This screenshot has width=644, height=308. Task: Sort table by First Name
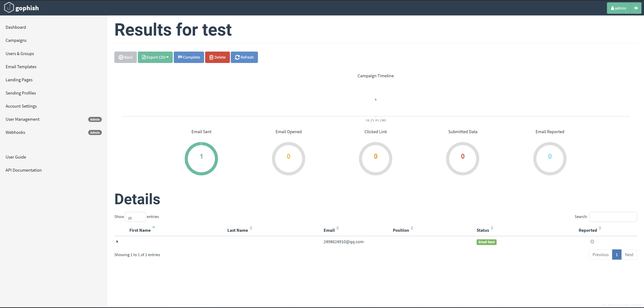click(x=140, y=230)
